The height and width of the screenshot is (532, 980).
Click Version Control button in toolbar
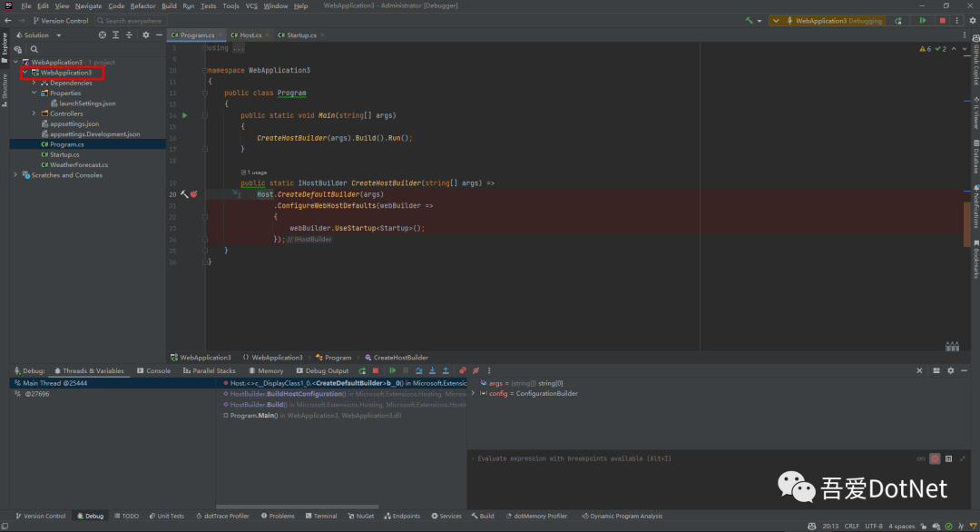coord(61,21)
